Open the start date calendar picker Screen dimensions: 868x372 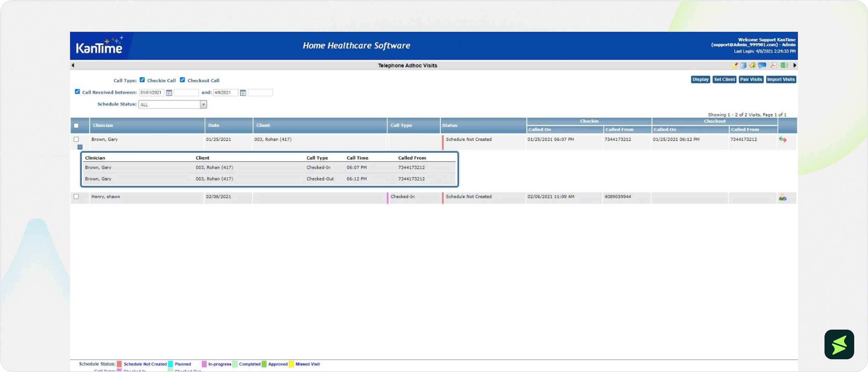pyautogui.click(x=169, y=93)
